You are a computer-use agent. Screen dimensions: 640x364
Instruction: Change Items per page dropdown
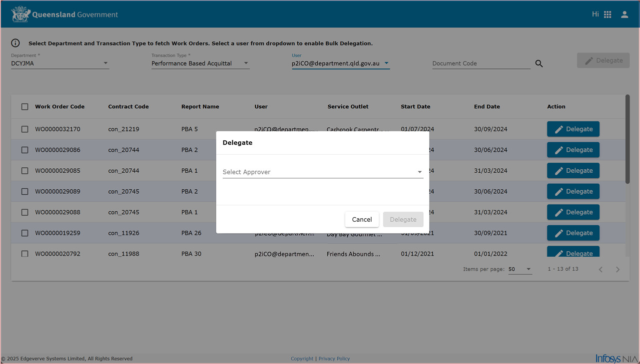pos(520,269)
